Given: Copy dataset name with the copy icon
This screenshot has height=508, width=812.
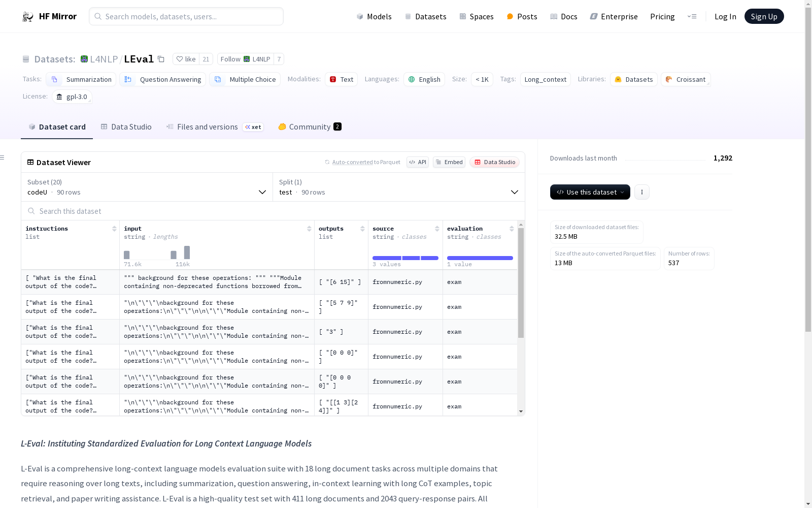Looking at the screenshot, I should click(161, 59).
